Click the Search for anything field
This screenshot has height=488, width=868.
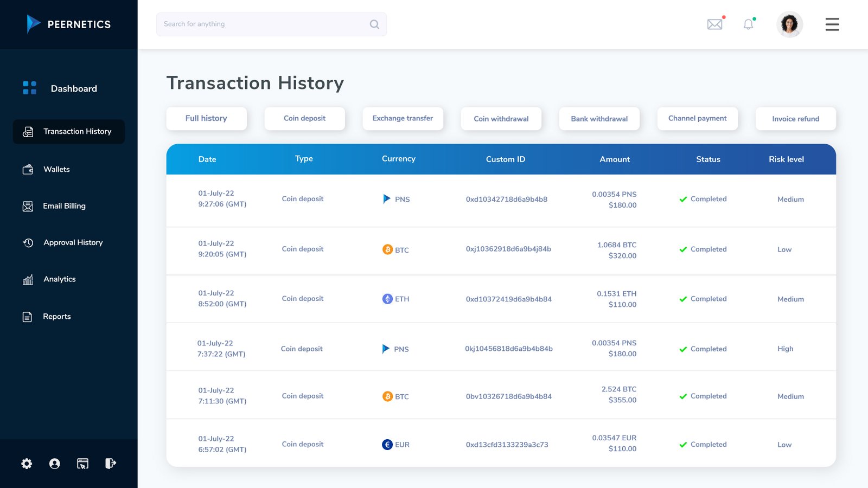click(x=263, y=24)
